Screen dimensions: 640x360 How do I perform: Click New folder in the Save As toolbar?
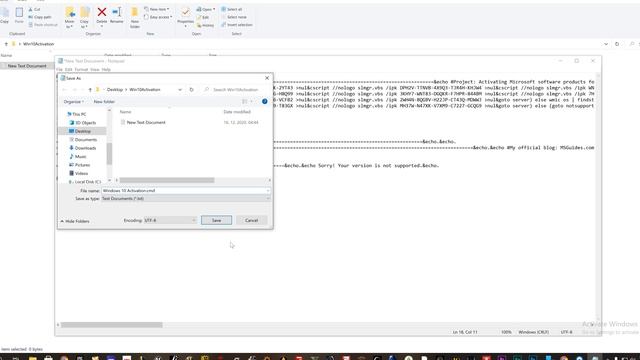(104, 102)
